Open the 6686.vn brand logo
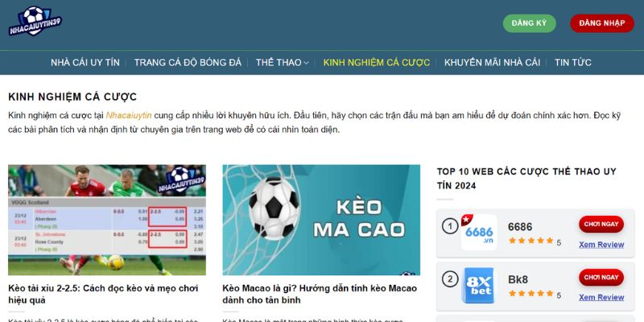Screen dimensions: 644x322 [x=479, y=233]
